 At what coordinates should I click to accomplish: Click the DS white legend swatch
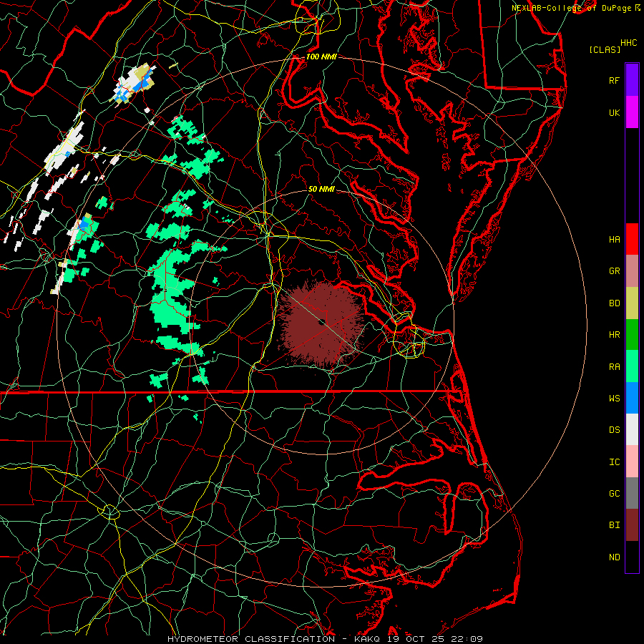pyautogui.click(x=632, y=429)
